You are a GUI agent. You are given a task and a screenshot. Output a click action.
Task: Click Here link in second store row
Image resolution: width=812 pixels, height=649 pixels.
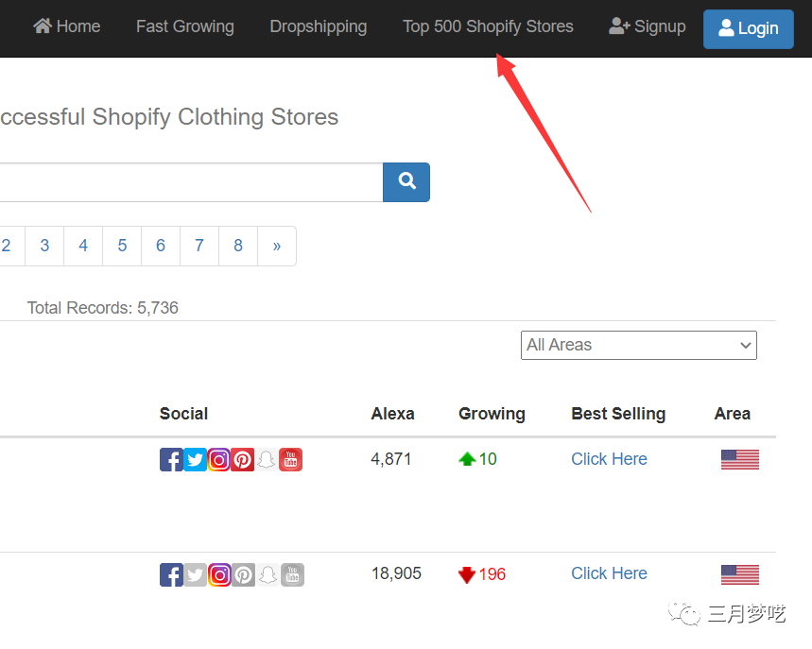[x=609, y=573]
